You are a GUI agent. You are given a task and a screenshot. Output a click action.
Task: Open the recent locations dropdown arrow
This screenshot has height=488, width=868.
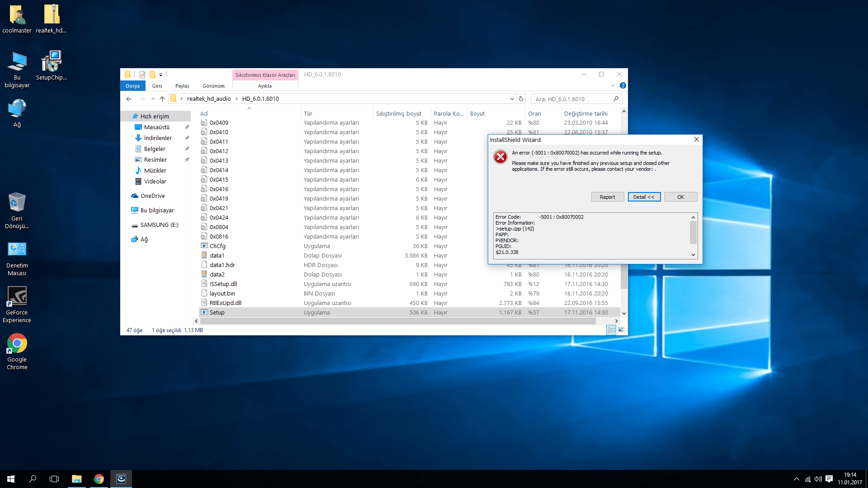(x=153, y=99)
